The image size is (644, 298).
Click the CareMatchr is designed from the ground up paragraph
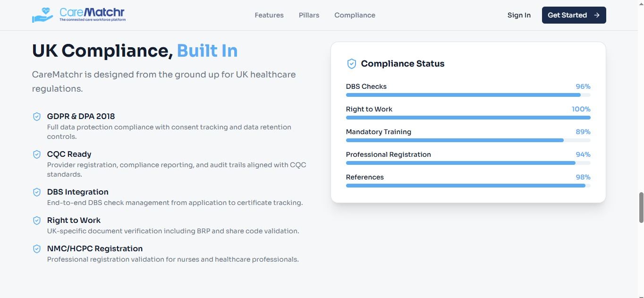164,82
